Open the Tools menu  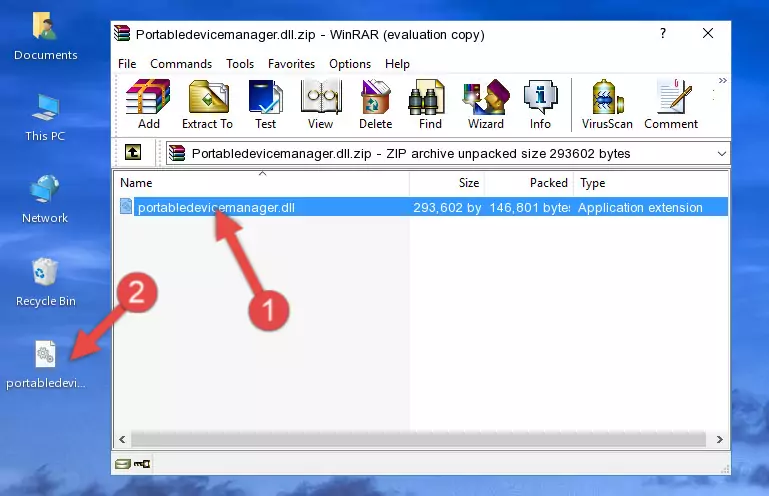coord(240,64)
